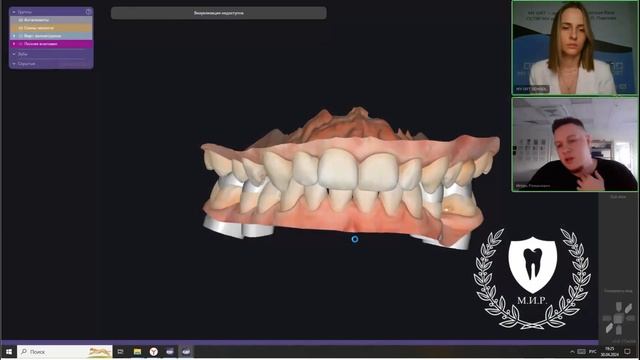Set front view via view cube center
Image resolution: width=640 pixels, height=360 pixels.
[x=619, y=318]
